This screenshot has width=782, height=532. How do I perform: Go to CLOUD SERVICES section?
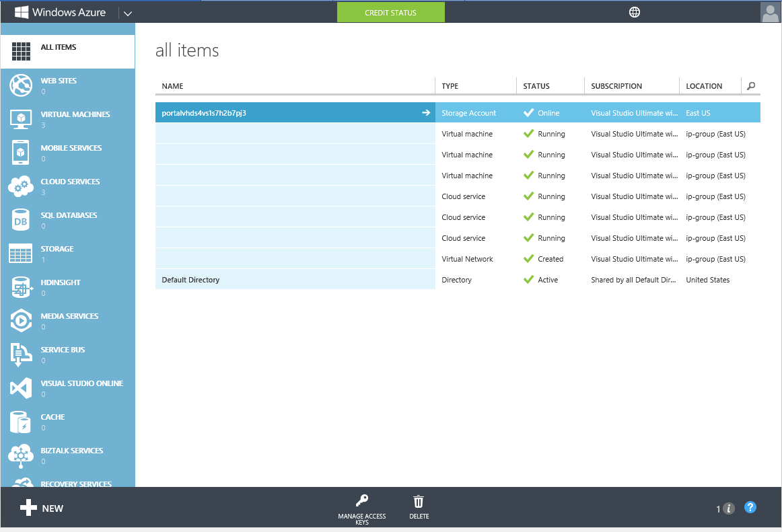[x=70, y=182]
